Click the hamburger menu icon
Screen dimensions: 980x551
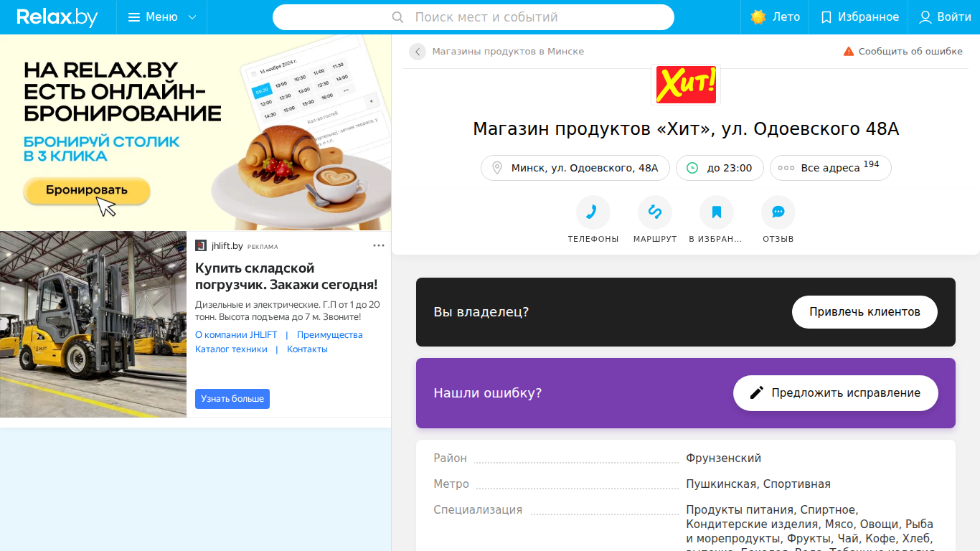tap(134, 17)
